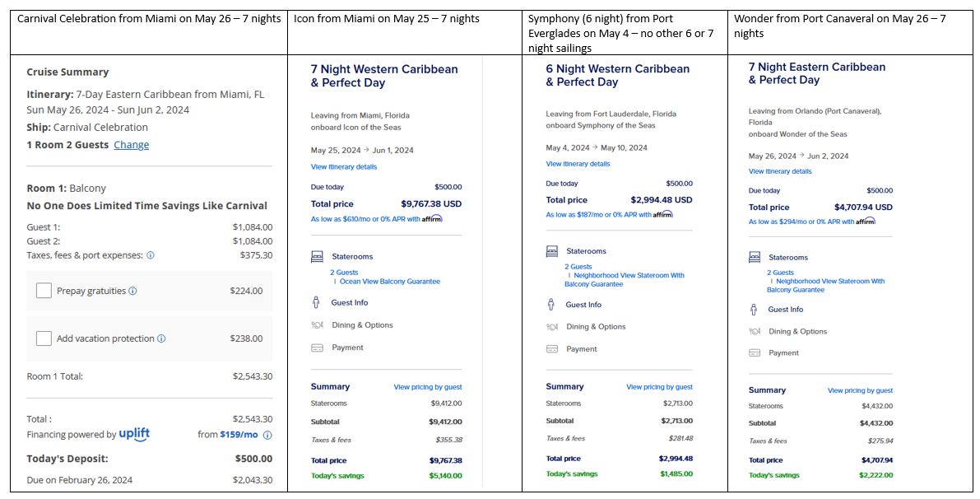980x499 pixels.
Task: Enable the Add vacation protection checkbox
Action: pos(44,338)
